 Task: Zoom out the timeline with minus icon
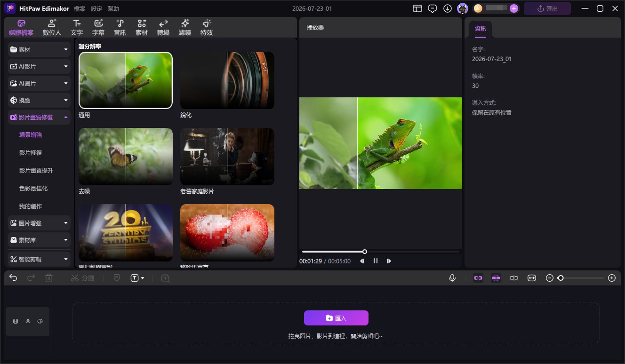pyautogui.click(x=549, y=278)
